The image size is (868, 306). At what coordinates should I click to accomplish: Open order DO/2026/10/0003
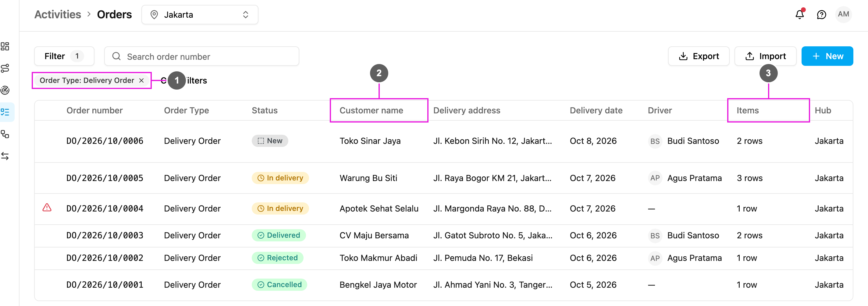click(x=105, y=235)
